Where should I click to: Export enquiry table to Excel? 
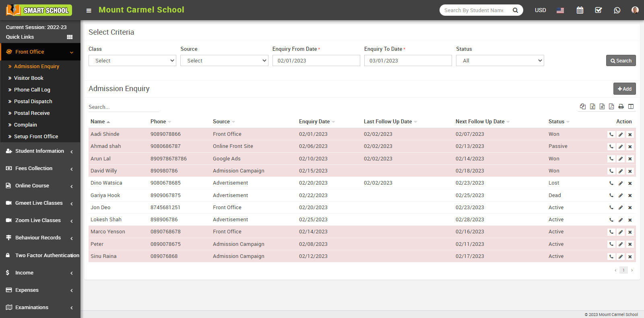tap(592, 106)
